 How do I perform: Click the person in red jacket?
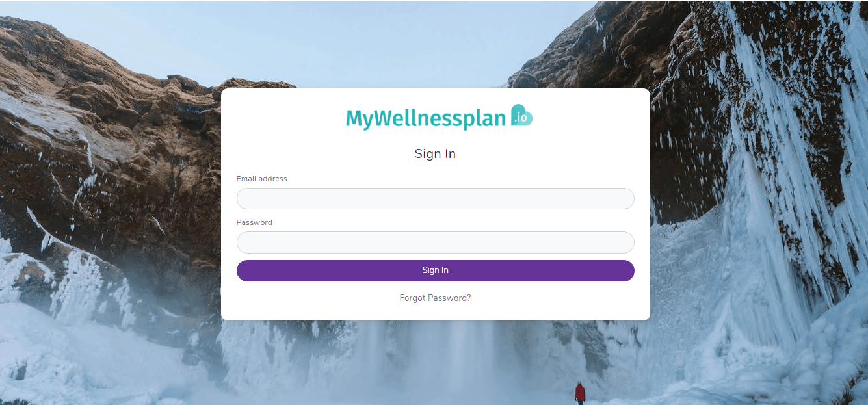click(x=580, y=393)
